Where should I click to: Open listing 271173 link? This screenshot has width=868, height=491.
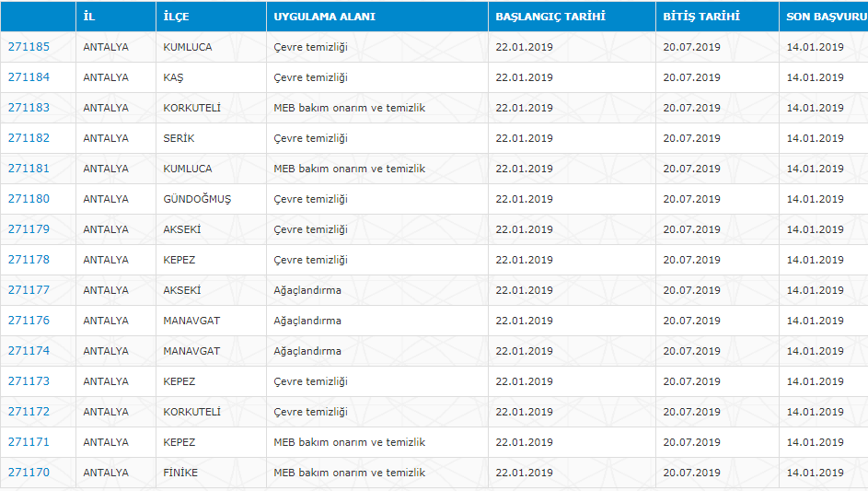[29, 381]
